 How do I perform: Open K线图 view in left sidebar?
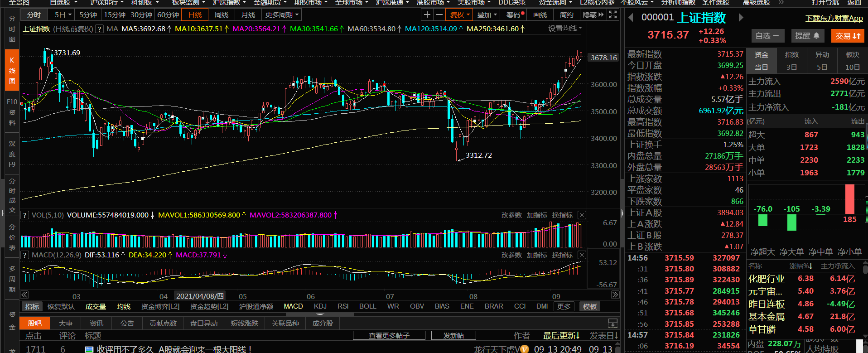[12, 70]
